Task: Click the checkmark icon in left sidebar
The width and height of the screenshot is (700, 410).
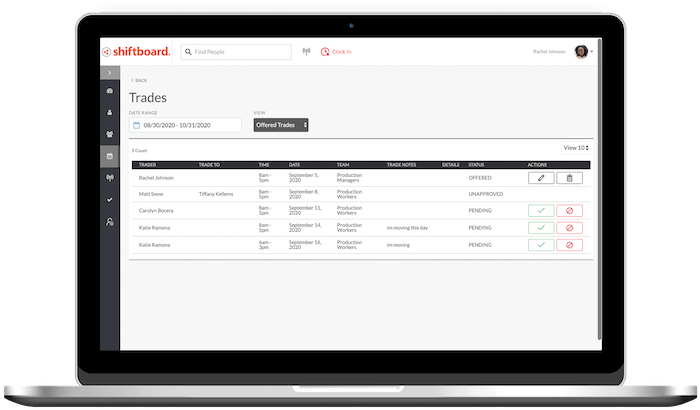Action: (109, 200)
